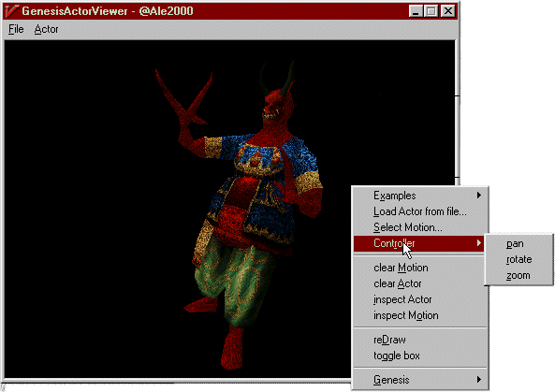Click the red V application icon in title bar
555x392 pixels.
click(x=11, y=11)
